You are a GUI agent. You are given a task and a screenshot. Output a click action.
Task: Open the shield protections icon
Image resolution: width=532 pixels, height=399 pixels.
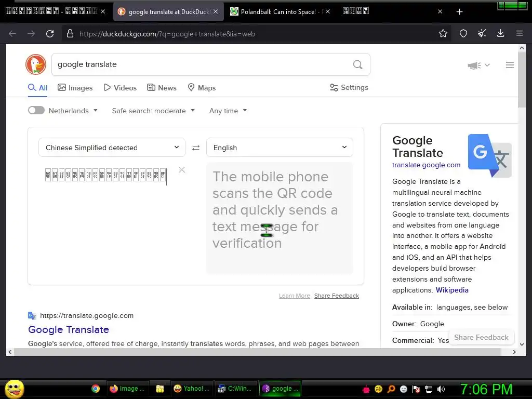tap(463, 33)
